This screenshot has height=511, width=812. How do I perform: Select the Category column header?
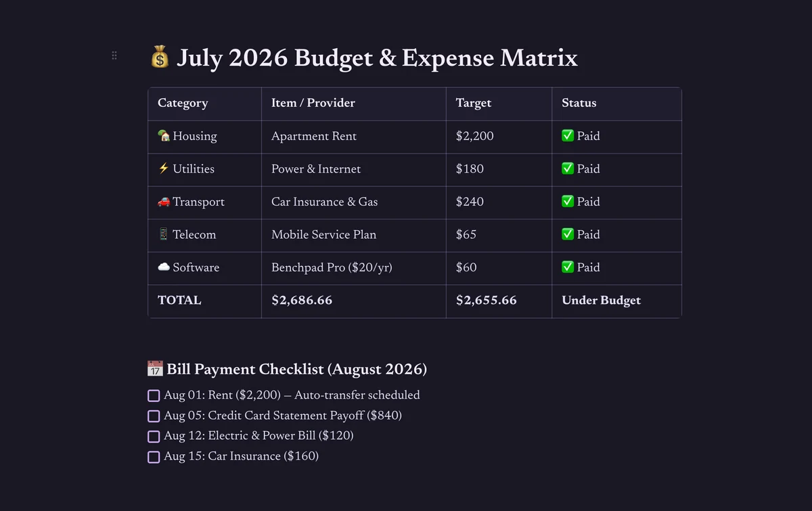(x=205, y=104)
